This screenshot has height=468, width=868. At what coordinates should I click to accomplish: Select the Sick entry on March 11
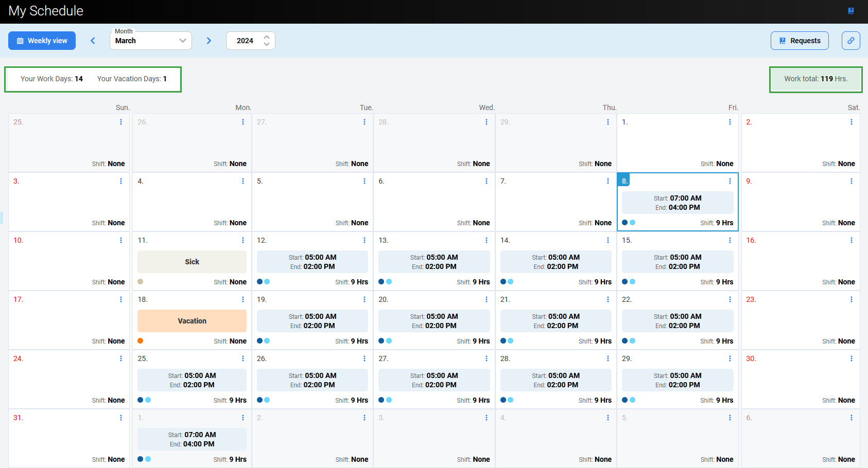point(192,262)
